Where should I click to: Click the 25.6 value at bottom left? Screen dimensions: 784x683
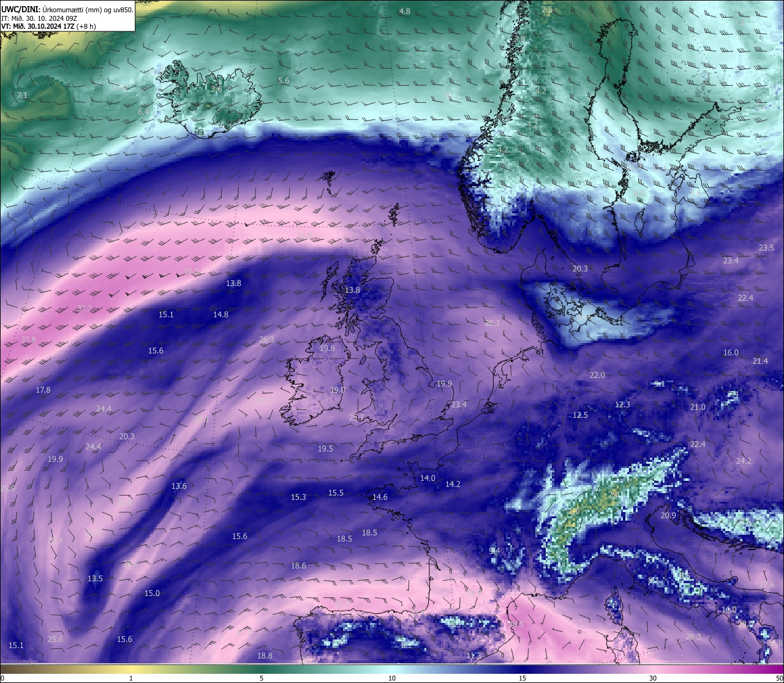(x=55, y=640)
